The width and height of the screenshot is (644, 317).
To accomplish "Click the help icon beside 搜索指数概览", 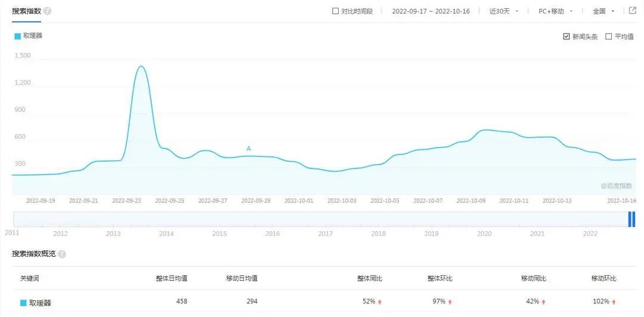I will [x=62, y=254].
